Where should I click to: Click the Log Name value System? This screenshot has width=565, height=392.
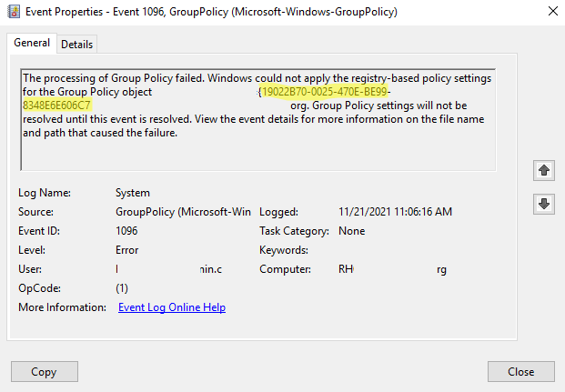(x=133, y=193)
